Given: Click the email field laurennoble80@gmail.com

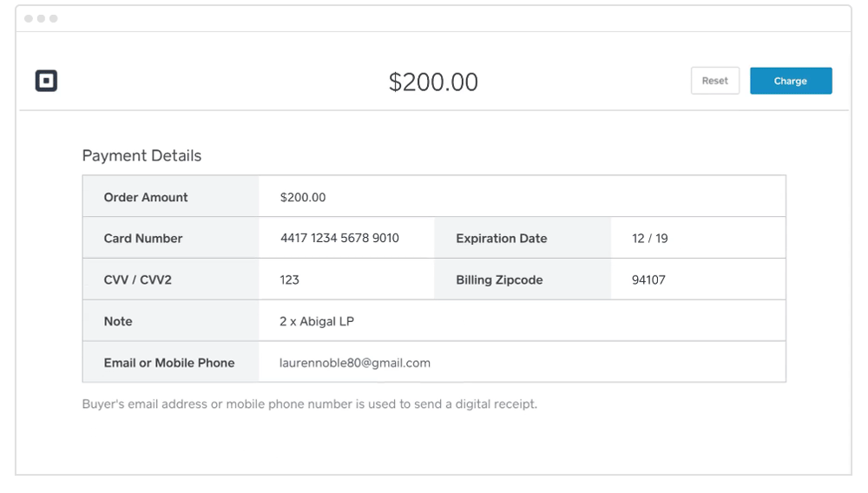Looking at the screenshot, I should point(522,363).
